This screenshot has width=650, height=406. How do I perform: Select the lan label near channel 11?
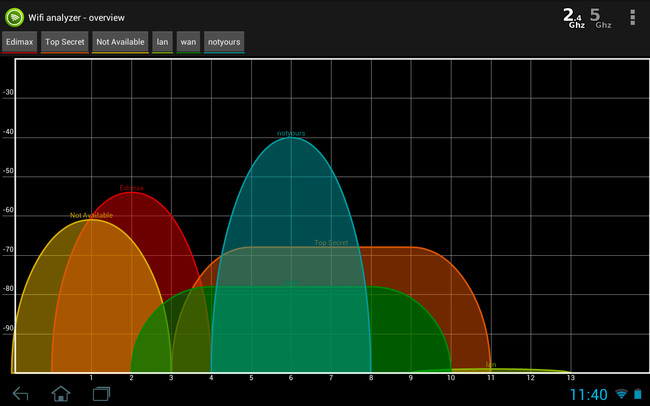tap(491, 365)
